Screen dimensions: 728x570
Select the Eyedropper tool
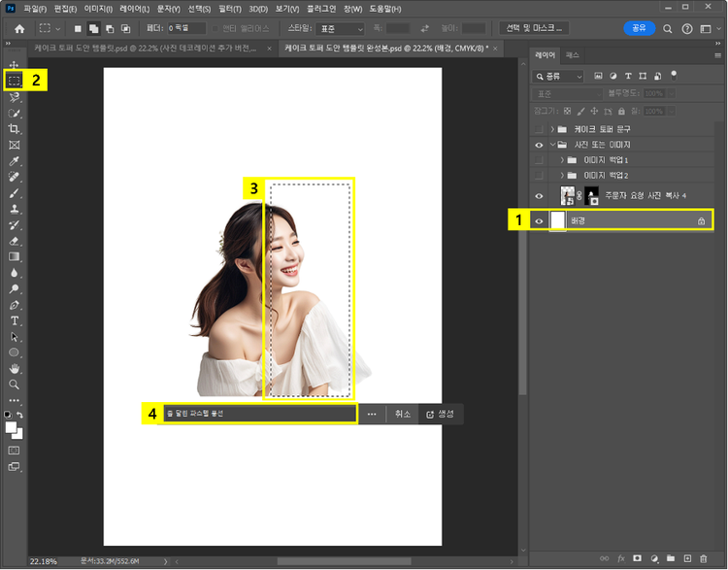point(15,161)
